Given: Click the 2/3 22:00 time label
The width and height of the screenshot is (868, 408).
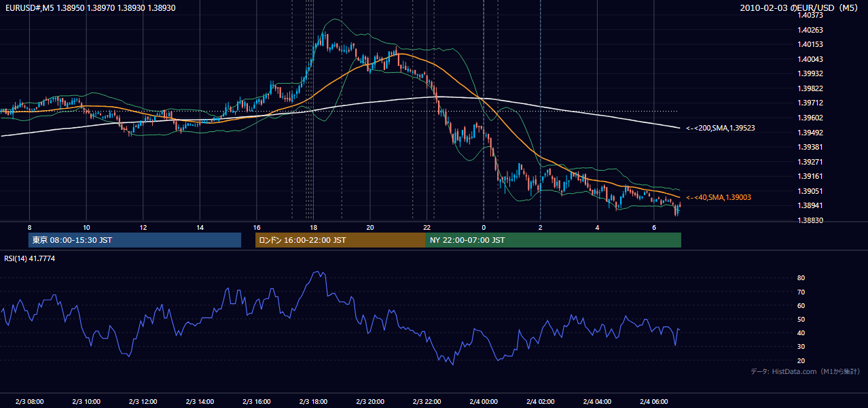Looking at the screenshot, I should (427, 401).
